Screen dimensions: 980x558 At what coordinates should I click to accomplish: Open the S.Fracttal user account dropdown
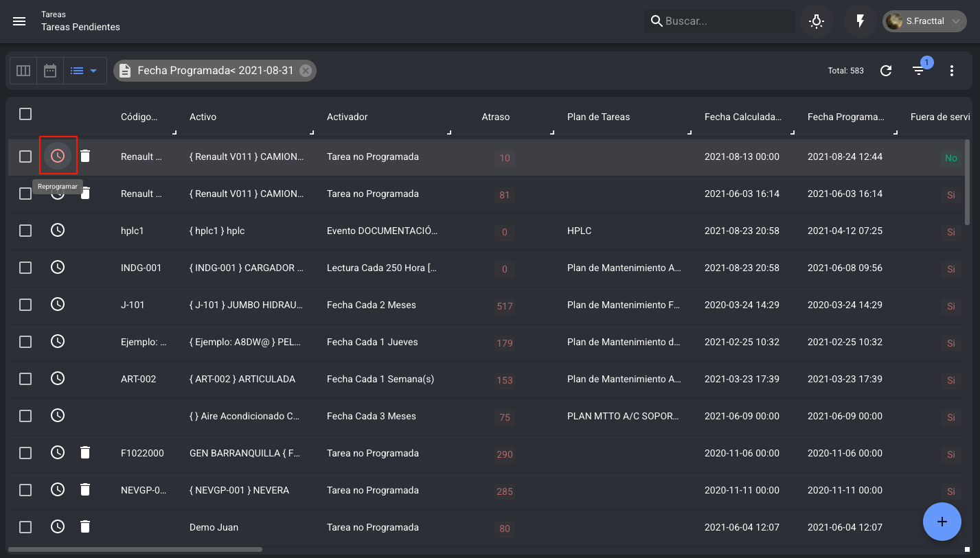click(x=924, y=21)
